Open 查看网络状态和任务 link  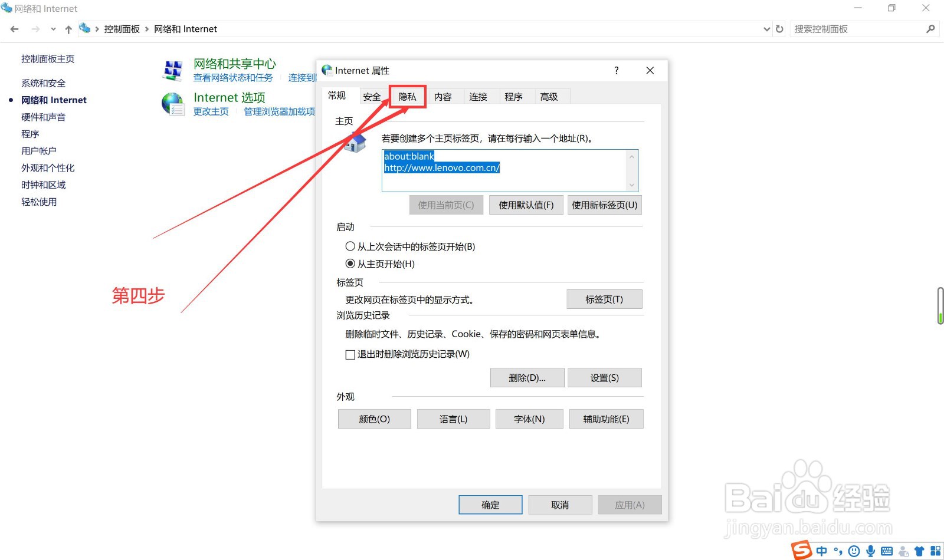(x=232, y=77)
